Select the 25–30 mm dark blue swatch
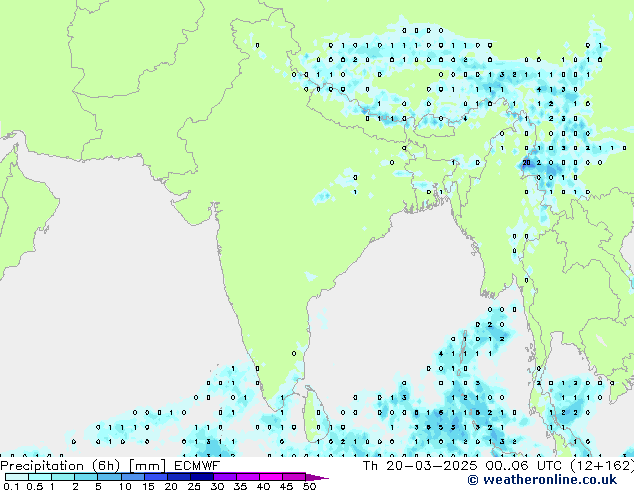Viewport: 634px width, 490px height. tap(201, 477)
